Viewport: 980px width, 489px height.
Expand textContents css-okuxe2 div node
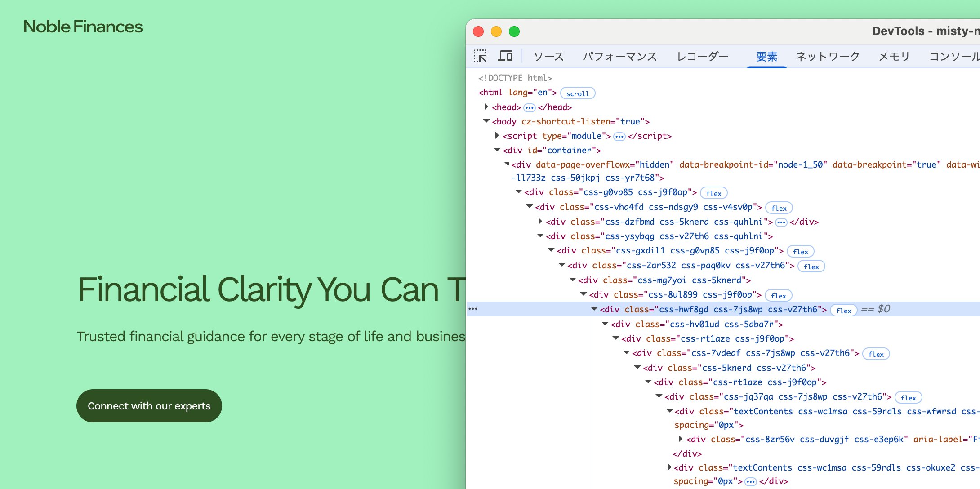(669, 467)
